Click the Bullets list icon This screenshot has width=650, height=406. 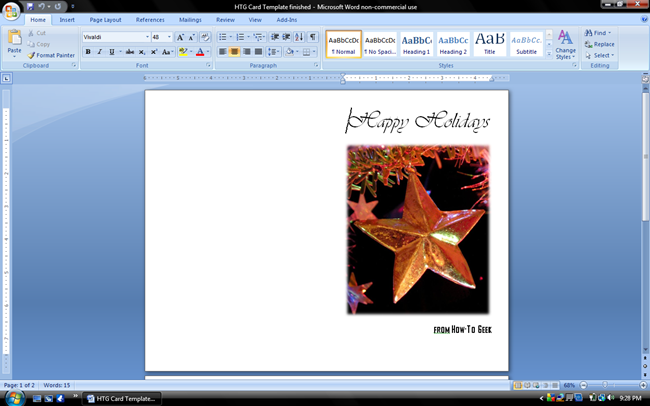click(223, 37)
